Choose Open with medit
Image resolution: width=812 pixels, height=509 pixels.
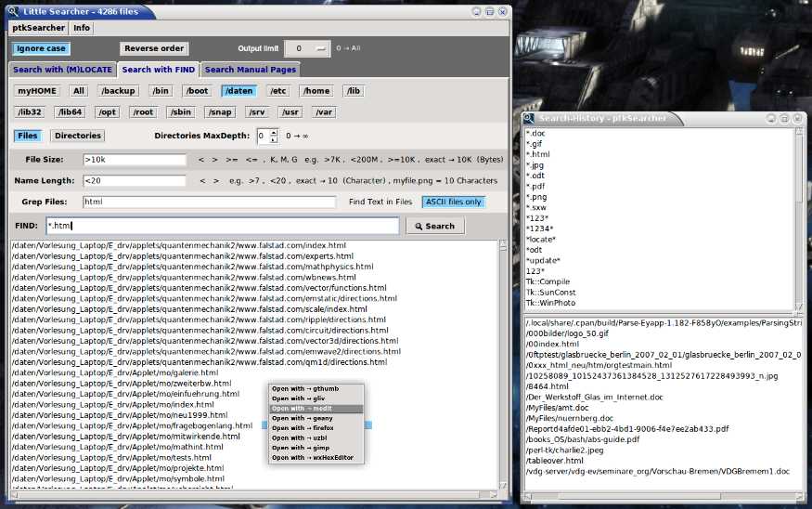click(316, 409)
